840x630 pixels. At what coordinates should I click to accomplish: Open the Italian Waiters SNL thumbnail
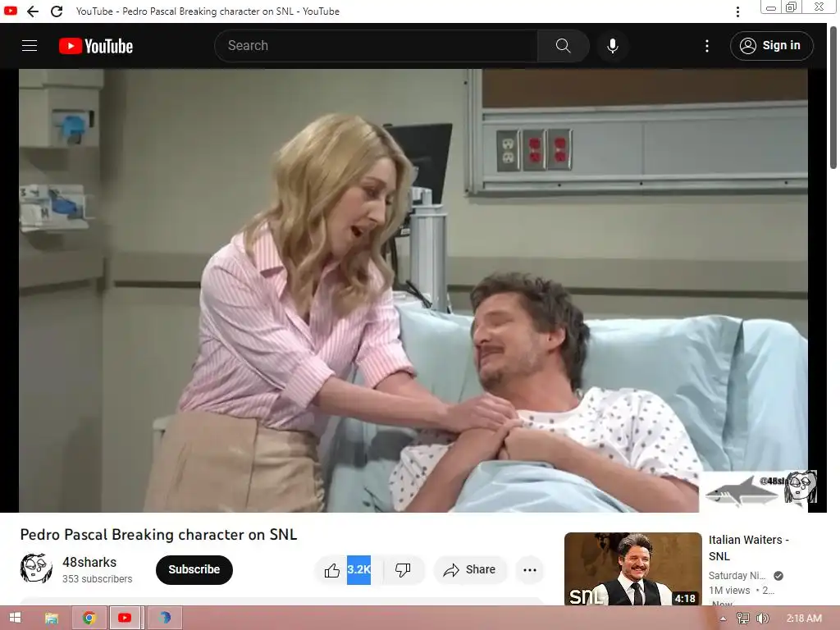(x=632, y=569)
